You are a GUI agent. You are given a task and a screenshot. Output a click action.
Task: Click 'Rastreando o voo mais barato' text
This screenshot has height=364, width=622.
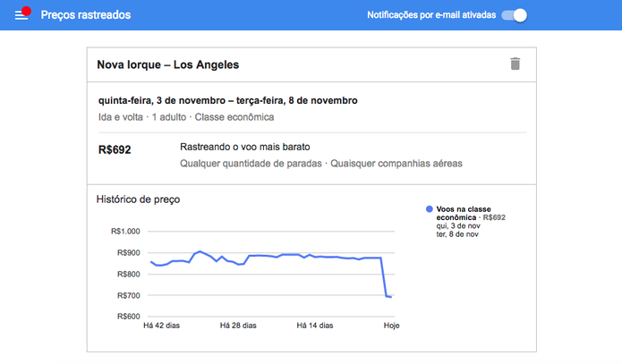tap(244, 147)
